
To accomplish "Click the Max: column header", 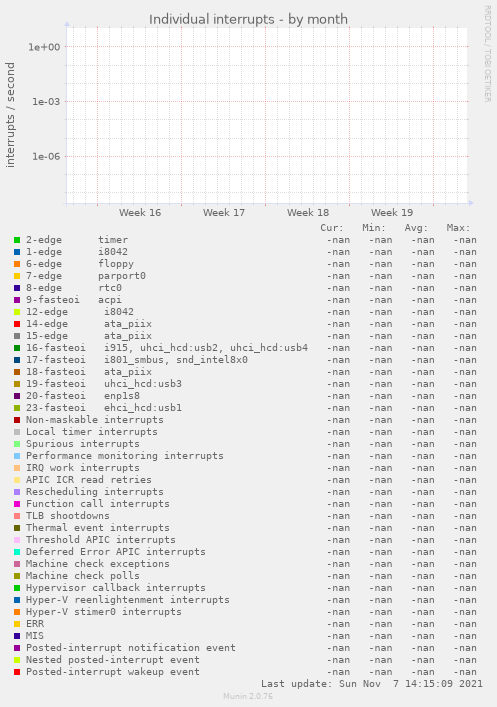I will click(459, 228).
